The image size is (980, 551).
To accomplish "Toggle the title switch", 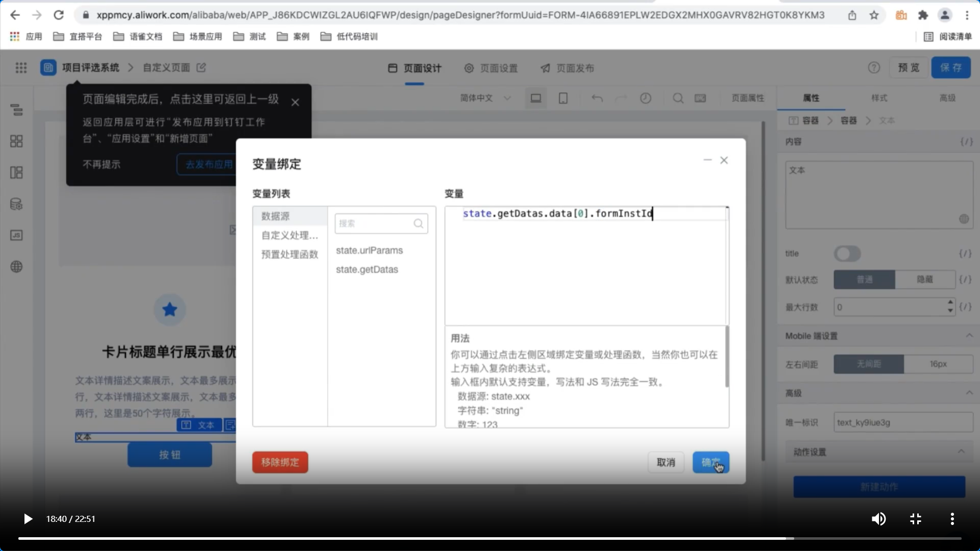I will pyautogui.click(x=847, y=254).
